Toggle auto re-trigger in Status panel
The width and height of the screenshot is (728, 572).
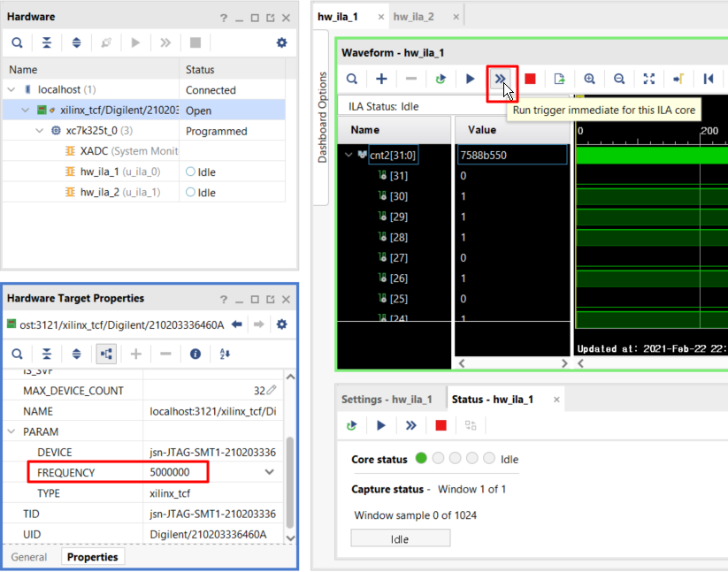[351, 425]
